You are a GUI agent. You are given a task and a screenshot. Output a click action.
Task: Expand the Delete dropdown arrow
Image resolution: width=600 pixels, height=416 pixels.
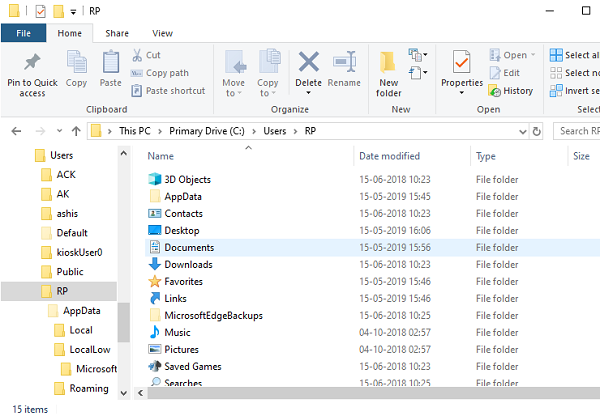pos(308,93)
